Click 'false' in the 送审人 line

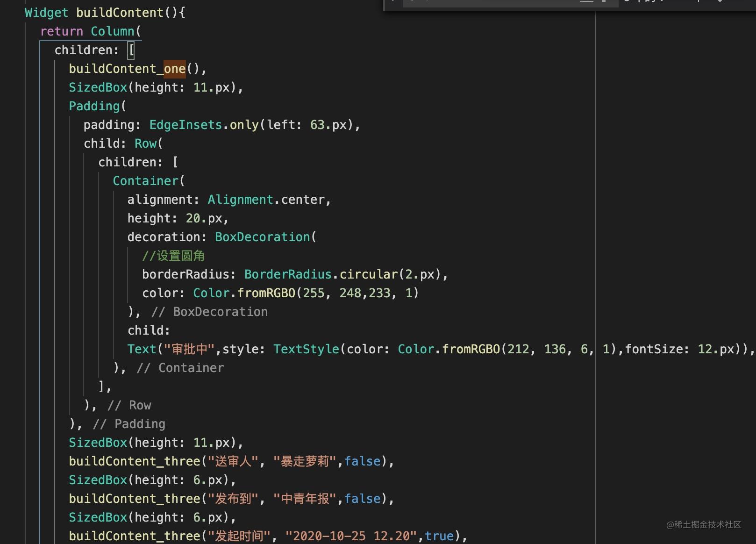(363, 461)
